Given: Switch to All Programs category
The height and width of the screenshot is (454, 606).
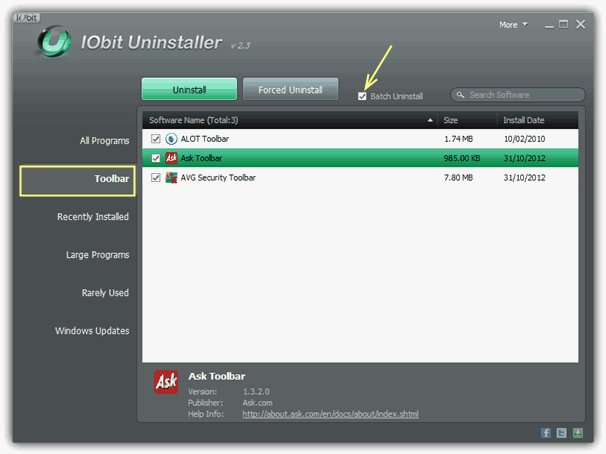Looking at the screenshot, I should 104,141.
